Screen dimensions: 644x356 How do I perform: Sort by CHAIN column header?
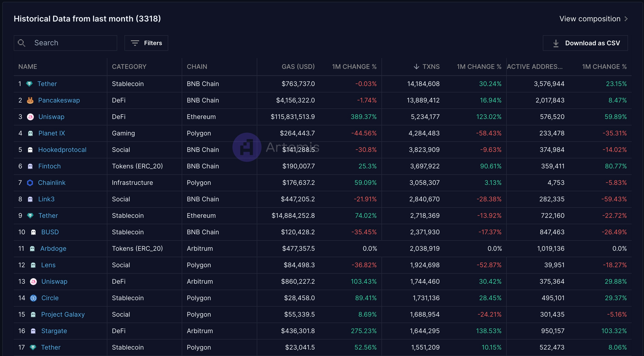pos(197,67)
